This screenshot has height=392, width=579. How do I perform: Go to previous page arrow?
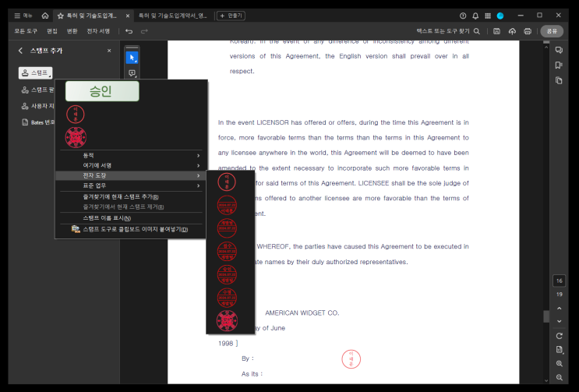point(559,308)
